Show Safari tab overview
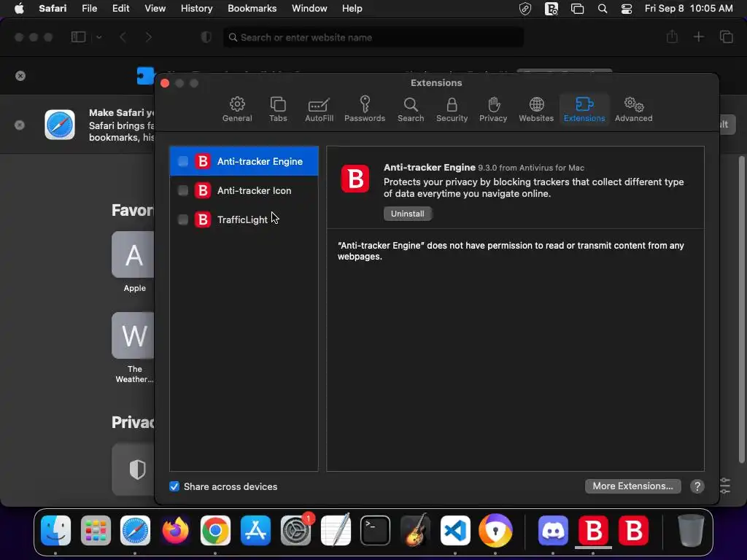Screen dimensions: 747x560 click(726, 36)
